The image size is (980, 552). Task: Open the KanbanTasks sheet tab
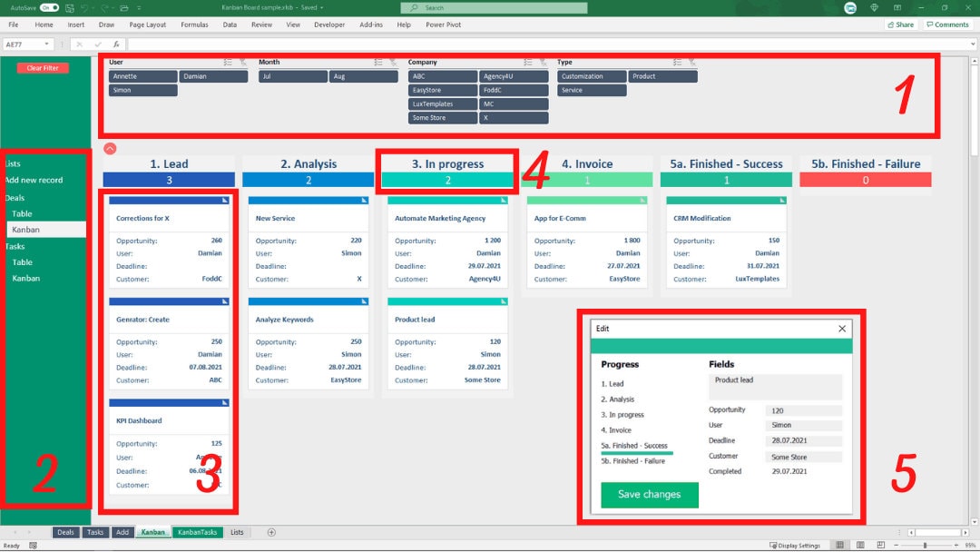coord(198,532)
